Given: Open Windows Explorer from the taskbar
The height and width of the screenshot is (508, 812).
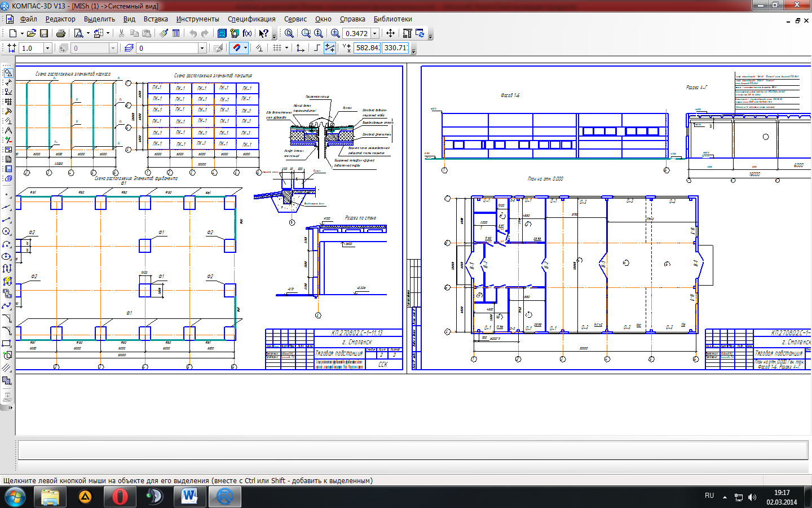Looking at the screenshot, I should pyautogui.click(x=50, y=497).
